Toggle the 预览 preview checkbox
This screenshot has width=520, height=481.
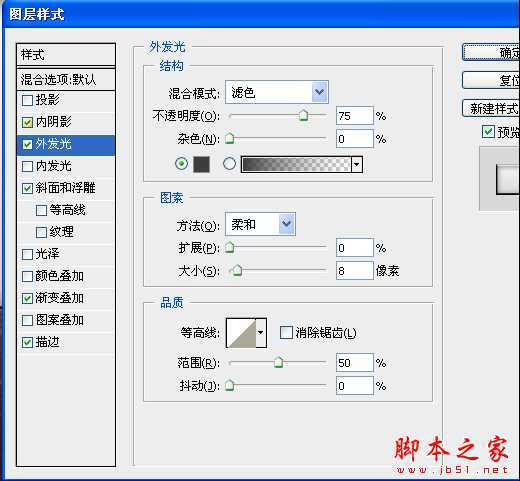coord(488,132)
